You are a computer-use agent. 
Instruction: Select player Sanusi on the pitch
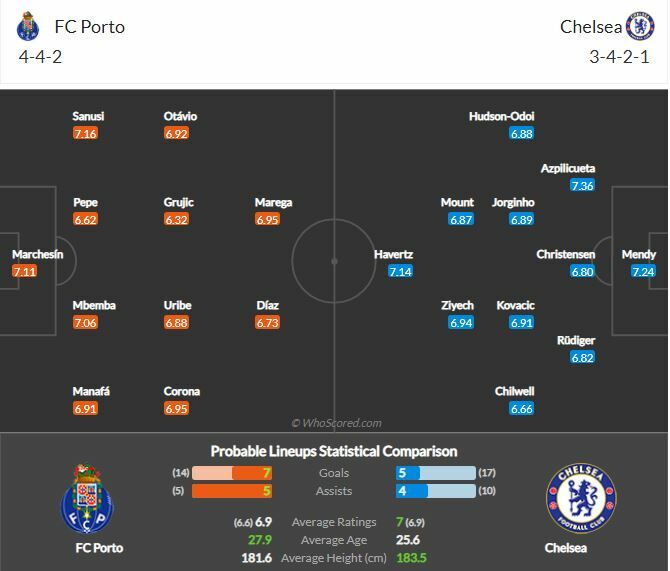coord(88,116)
